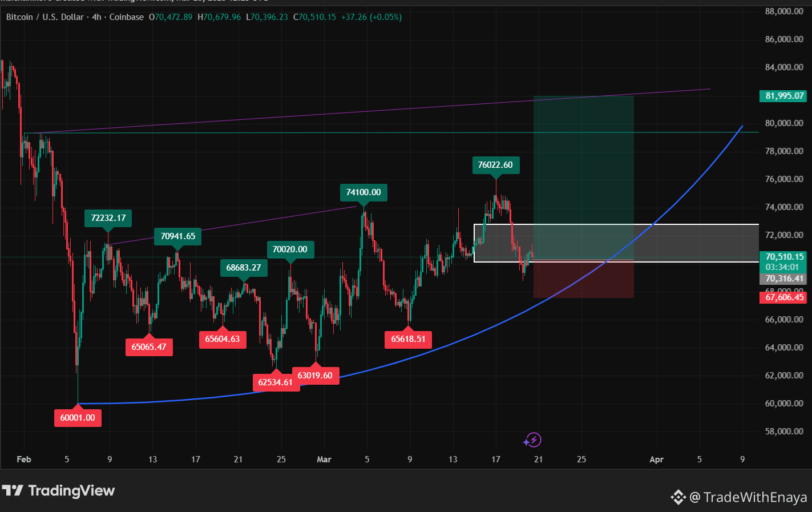Screen dimensions: 812x512
Task: Select the 76022.60 pivot high label
Action: [495, 165]
